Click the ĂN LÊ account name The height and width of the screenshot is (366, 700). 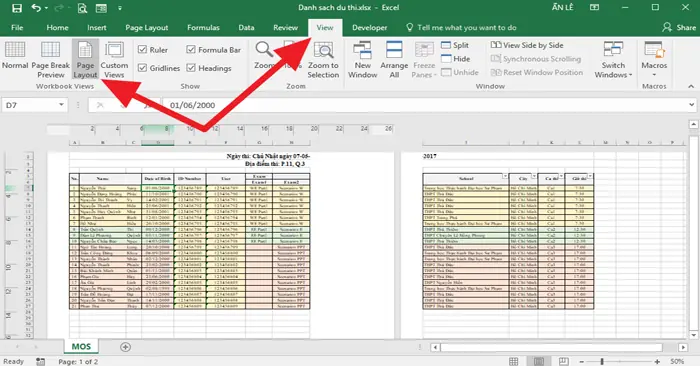pos(562,8)
